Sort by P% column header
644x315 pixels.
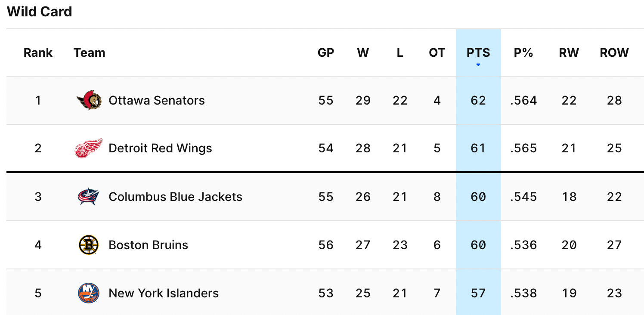pyautogui.click(x=523, y=53)
